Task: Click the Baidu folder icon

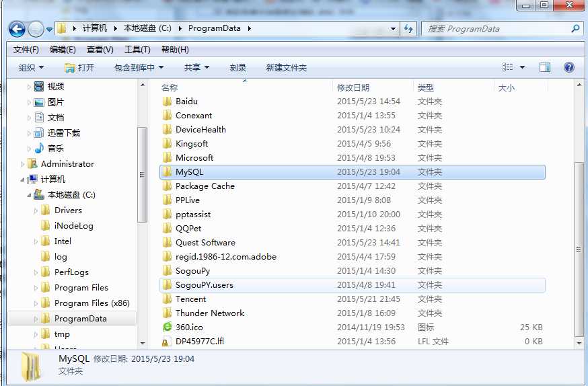Action: tap(168, 102)
